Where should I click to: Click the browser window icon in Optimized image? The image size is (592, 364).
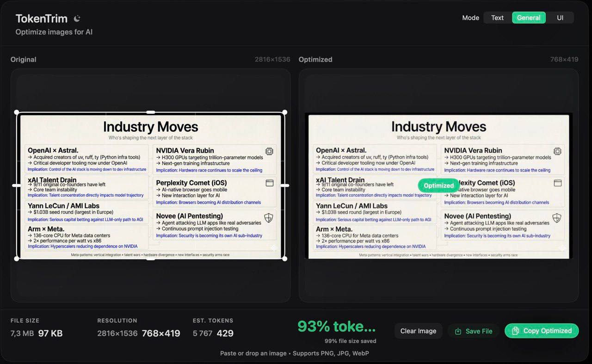click(x=558, y=183)
